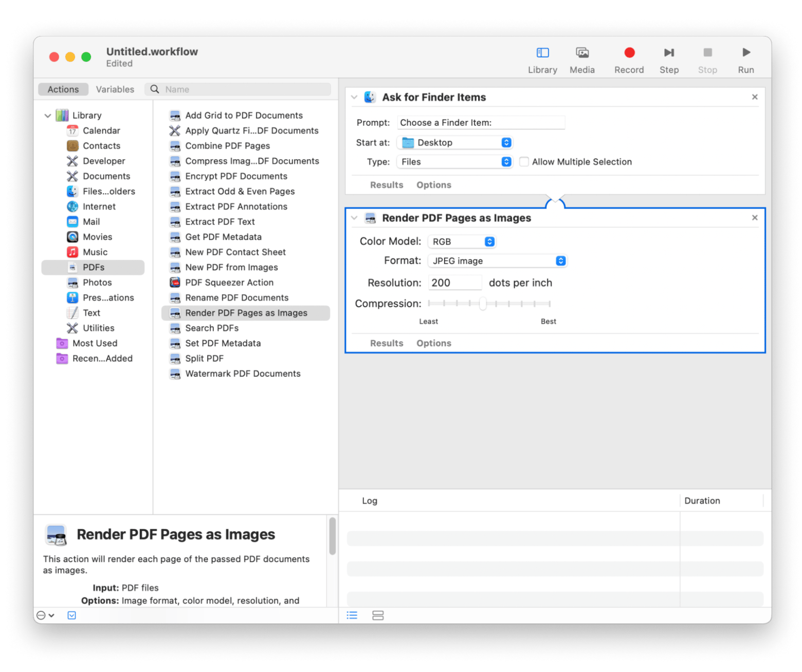
Task: Click the Resolution input field
Action: tap(454, 283)
